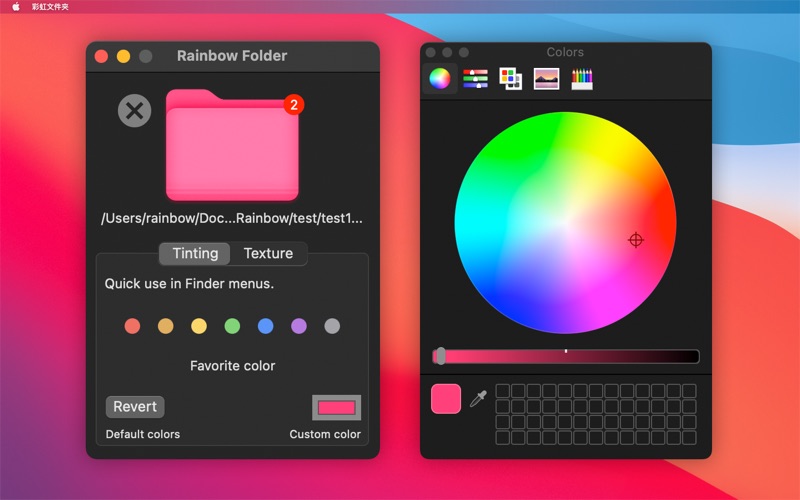This screenshot has height=500, width=800.
Task: Pick the yellow quick color dot
Action: (x=199, y=326)
